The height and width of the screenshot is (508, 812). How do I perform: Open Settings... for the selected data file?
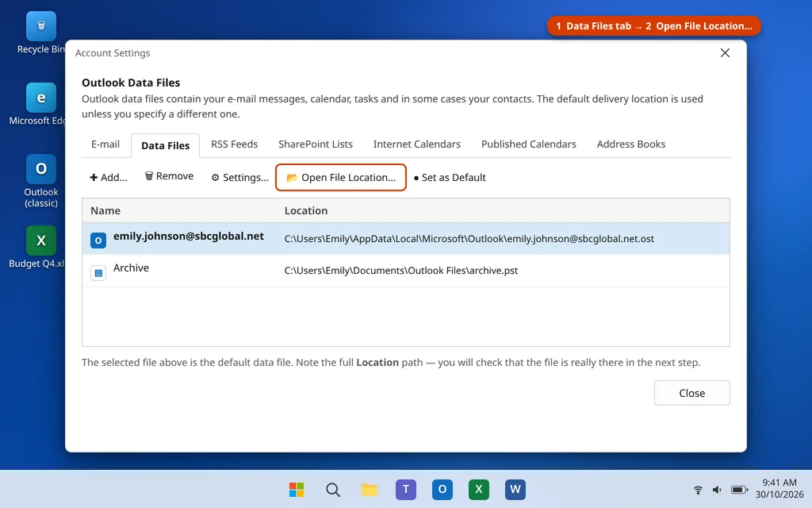tap(239, 177)
